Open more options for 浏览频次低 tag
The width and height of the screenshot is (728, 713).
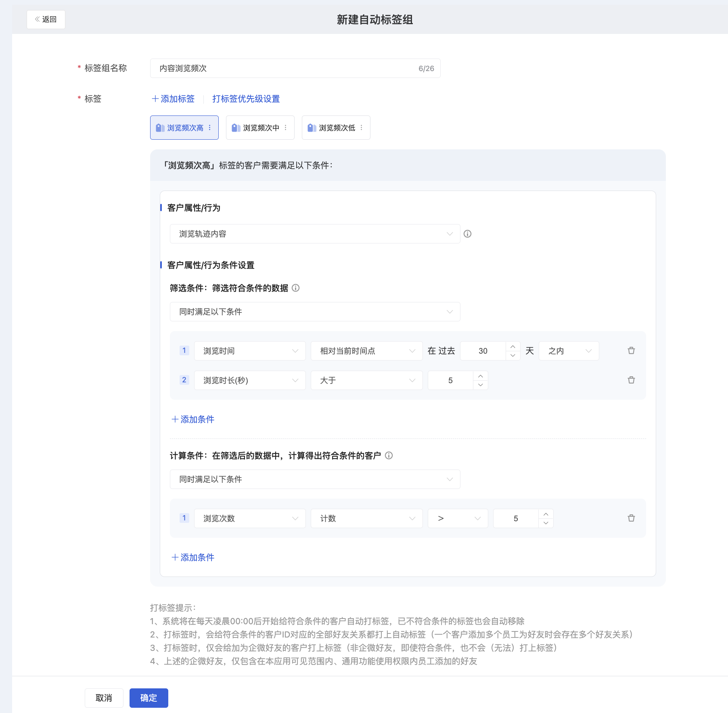coord(361,128)
